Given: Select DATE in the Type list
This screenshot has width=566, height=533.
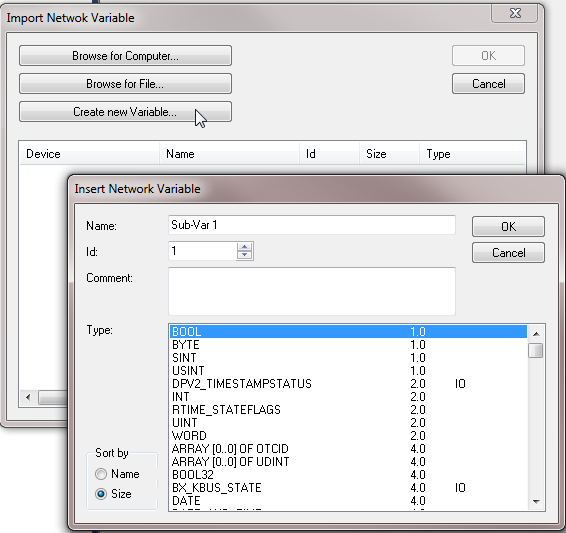Looking at the screenshot, I should (x=348, y=501).
